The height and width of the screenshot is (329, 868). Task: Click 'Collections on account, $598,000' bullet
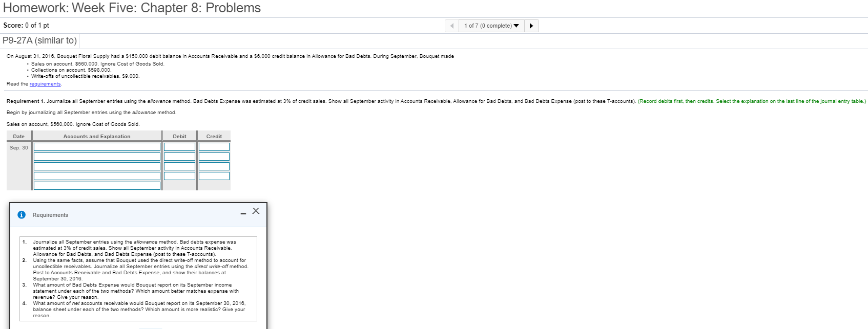pos(71,70)
